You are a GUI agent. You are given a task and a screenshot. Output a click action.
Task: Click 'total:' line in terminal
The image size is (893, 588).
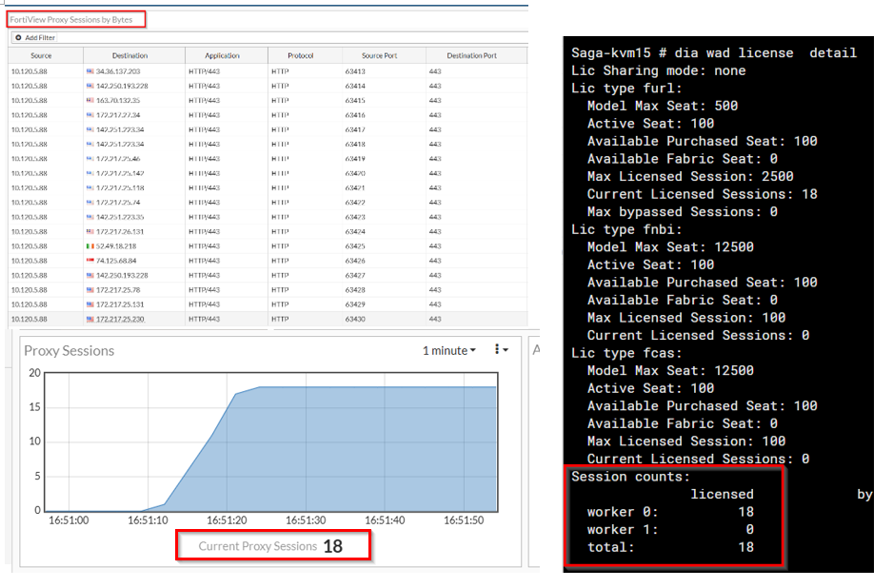point(670,548)
